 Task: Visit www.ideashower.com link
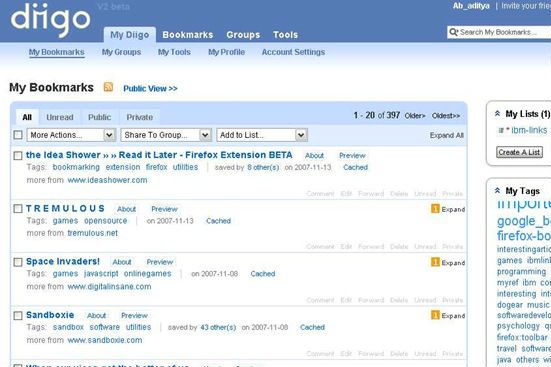[x=108, y=180]
